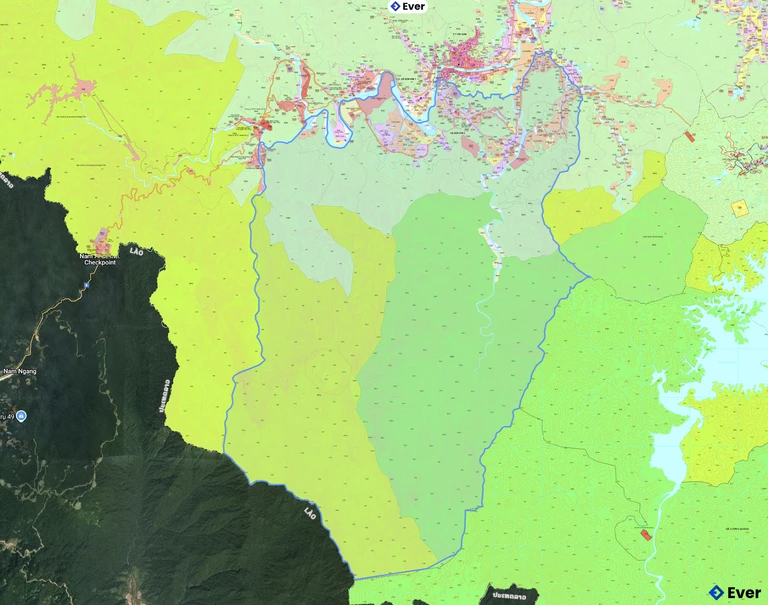This screenshot has height=605, width=768.
Task: Select the vertical Lao-script border label
Action: pyautogui.click(x=163, y=396)
